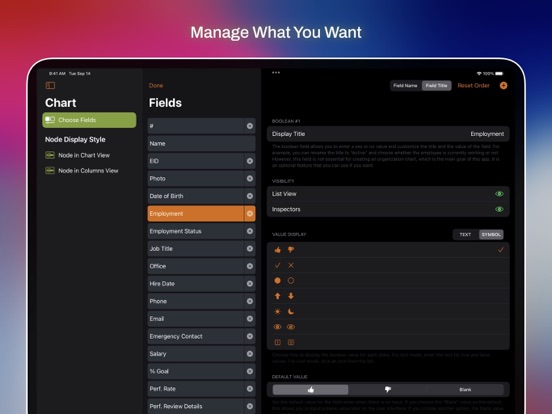
Task: Remove the Photo field via its circle icon
Action: coord(250,178)
